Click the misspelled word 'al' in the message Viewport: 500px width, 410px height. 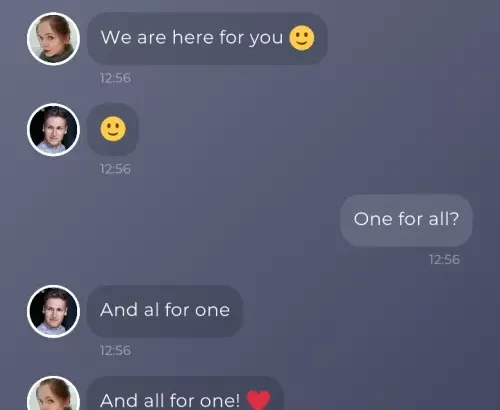pos(151,310)
